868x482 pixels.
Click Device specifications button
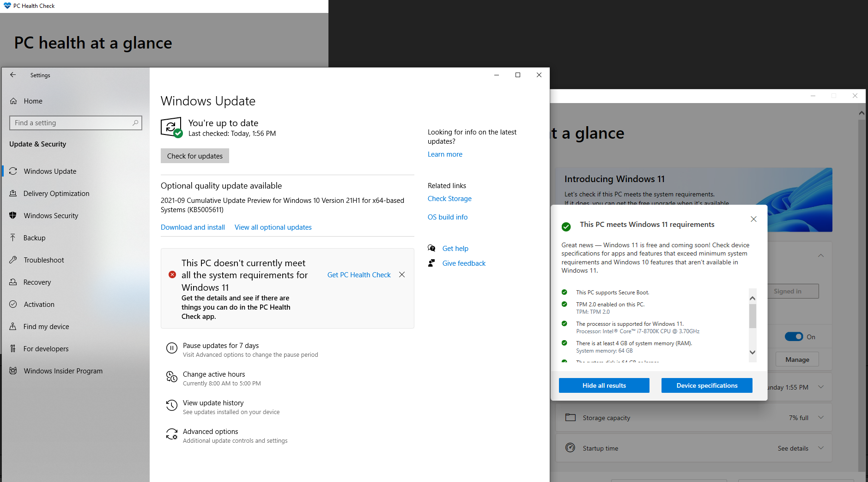707,385
